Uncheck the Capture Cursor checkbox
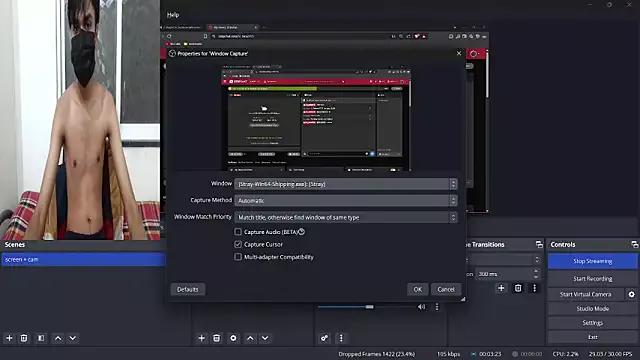 coord(238,244)
